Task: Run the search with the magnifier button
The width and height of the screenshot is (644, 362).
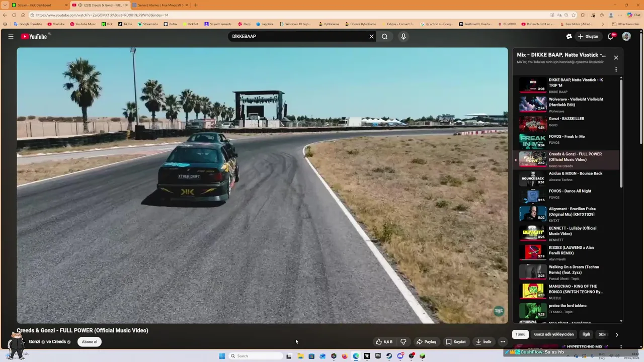Action: pos(384,36)
